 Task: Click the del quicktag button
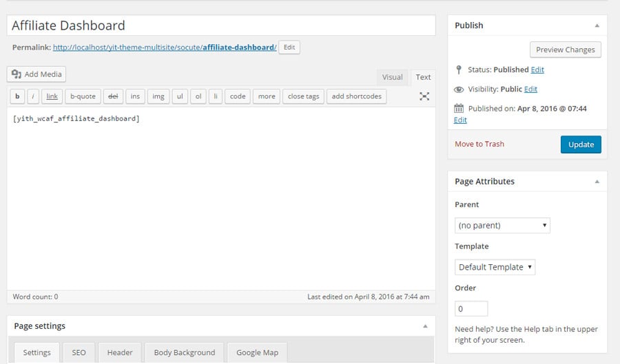point(113,96)
